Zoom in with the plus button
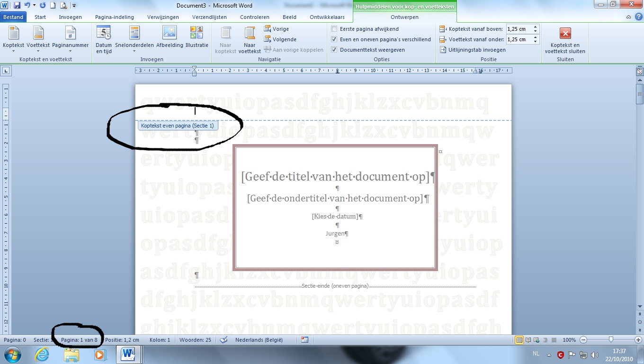Viewport: 644px width, 364px height. (638, 340)
